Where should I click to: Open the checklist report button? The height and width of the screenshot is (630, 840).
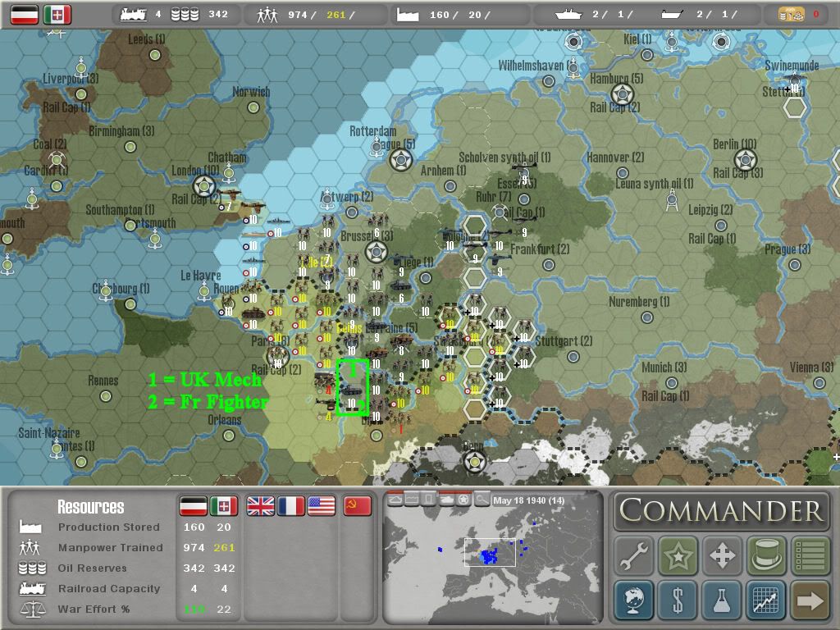[810, 556]
